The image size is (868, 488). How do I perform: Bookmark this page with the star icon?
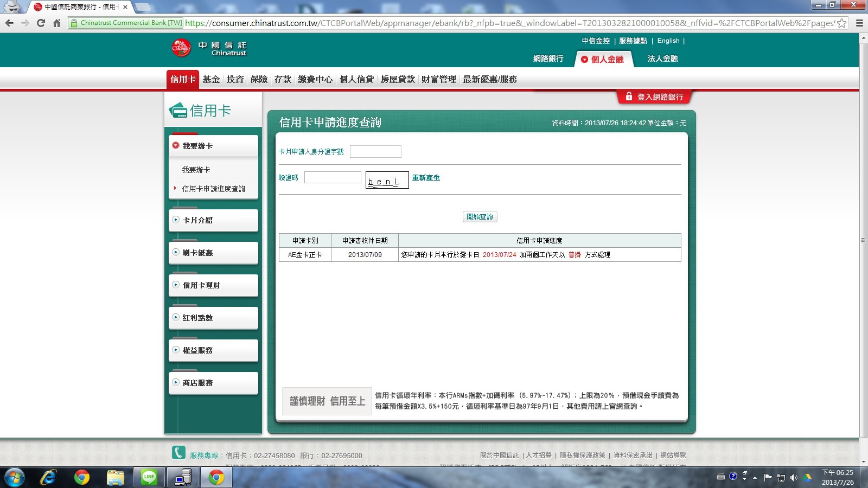click(841, 23)
